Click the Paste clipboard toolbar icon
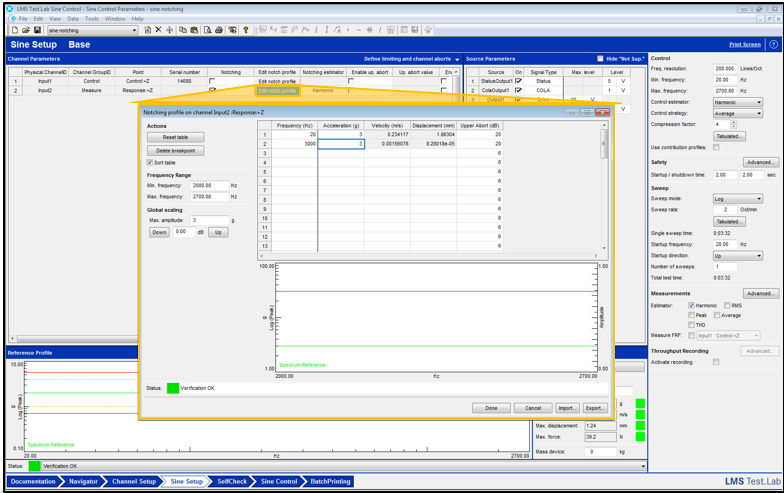The width and height of the screenshot is (784, 493). [194, 30]
